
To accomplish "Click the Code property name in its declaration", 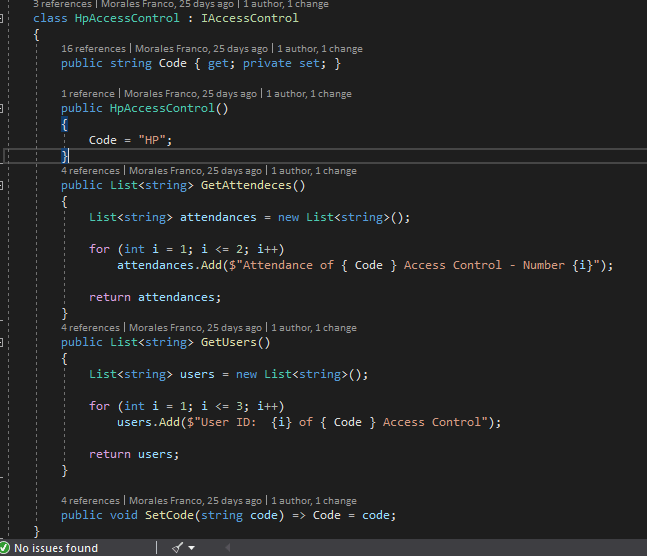I will pos(173,64).
